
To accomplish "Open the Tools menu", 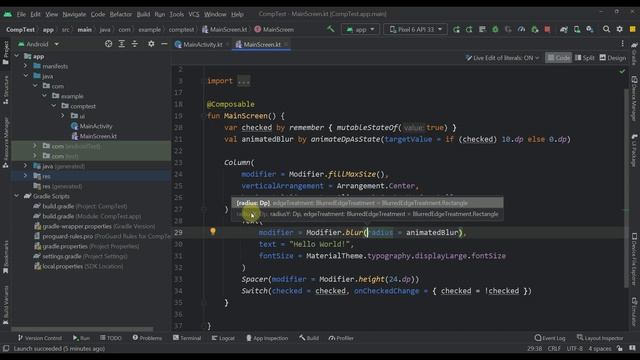I will point(176,14).
